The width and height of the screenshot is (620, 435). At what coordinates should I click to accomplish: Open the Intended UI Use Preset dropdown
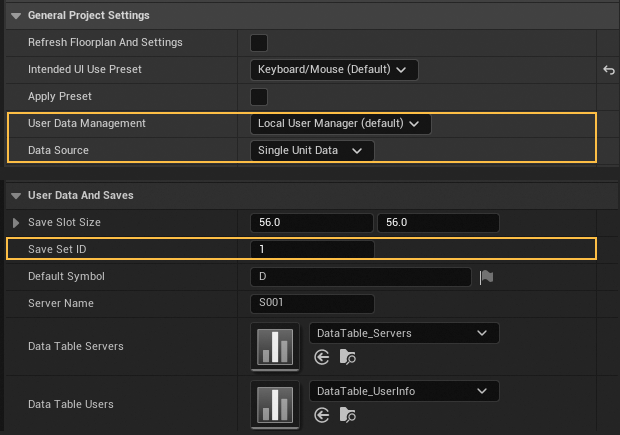(x=333, y=70)
